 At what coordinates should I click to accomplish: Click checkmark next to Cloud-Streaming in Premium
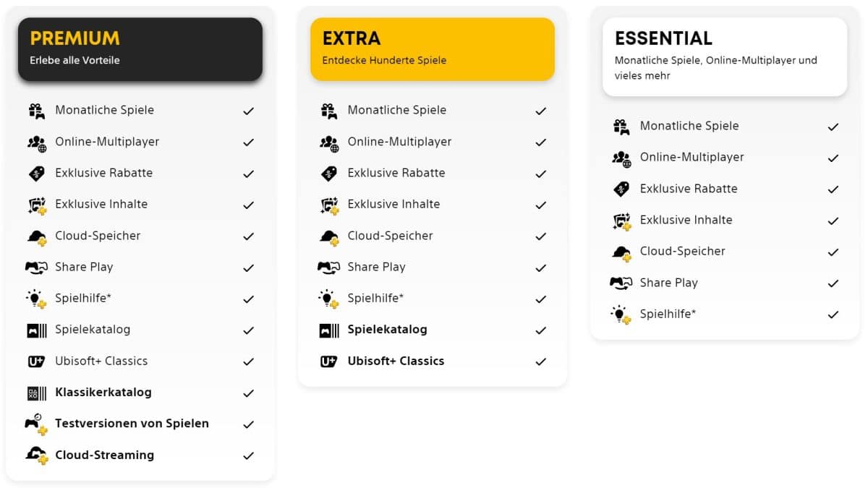point(248,455)
